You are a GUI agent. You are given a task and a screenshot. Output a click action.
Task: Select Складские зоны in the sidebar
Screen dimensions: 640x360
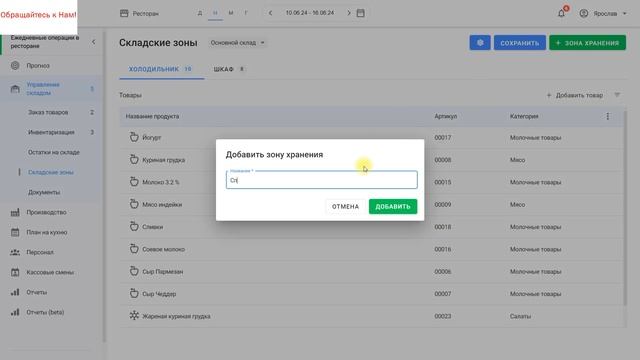[51, 172]
